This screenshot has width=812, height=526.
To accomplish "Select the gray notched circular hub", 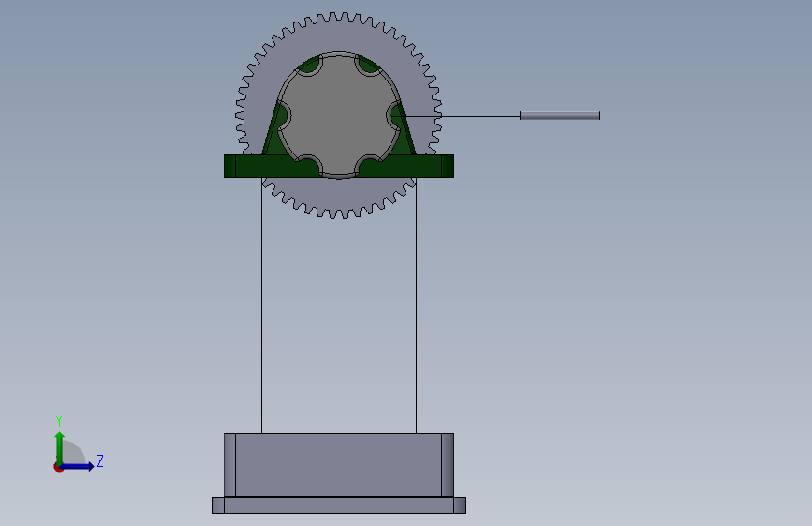I will (339, 115).
